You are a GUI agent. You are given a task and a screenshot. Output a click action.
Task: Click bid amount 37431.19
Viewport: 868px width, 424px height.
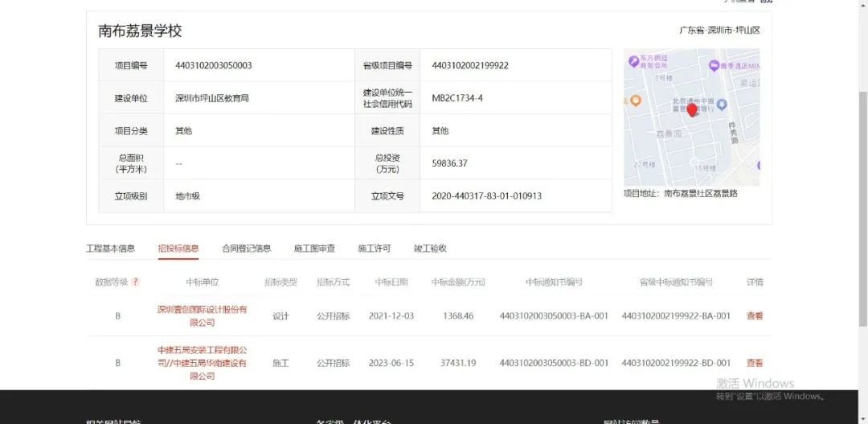click(x=458, y=363)
